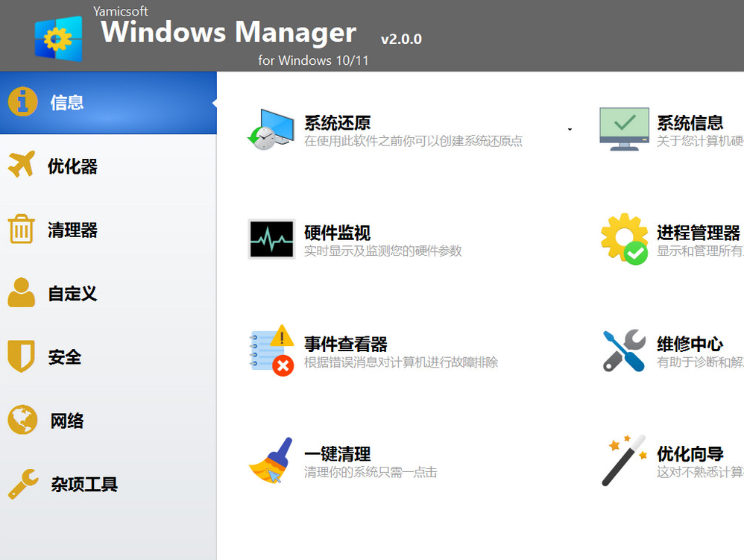Click the 系统信息 green checkmark monitor icon
Image resolution: width=744 pixels, height=560 pixels.
click(x=624, y=129)
